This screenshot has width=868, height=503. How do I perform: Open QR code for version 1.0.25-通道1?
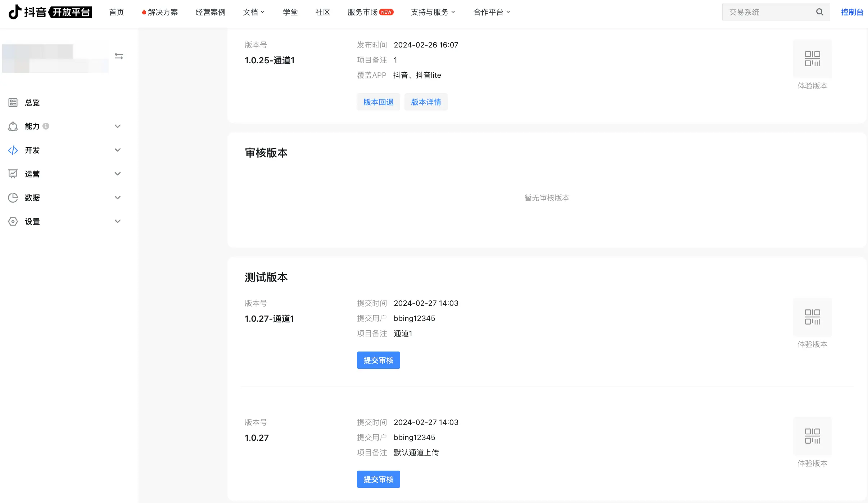(812, 59)
